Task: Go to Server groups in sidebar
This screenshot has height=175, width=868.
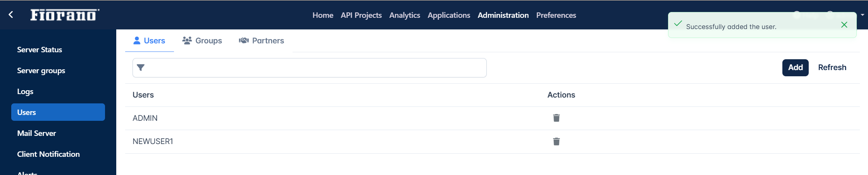Action: (41, 70)
